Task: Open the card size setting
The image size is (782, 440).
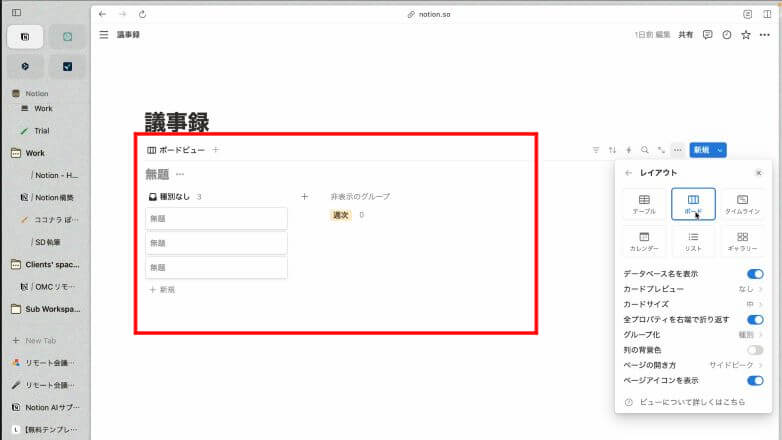Action: [693, 304]
